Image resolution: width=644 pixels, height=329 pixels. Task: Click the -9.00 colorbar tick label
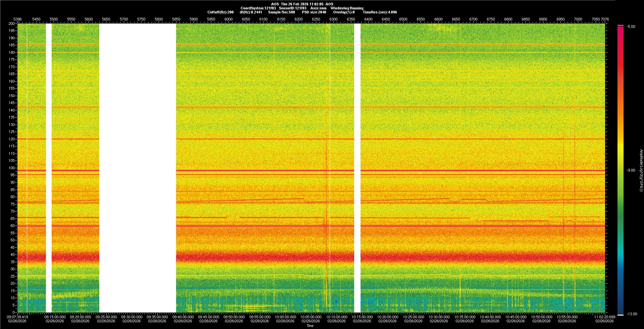point(631,171)
